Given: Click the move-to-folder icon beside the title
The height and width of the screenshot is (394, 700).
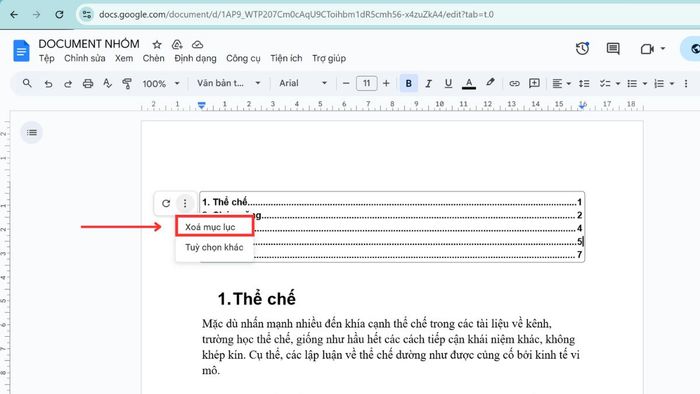Looking at the screenshot, I should [x=177, y=44].
